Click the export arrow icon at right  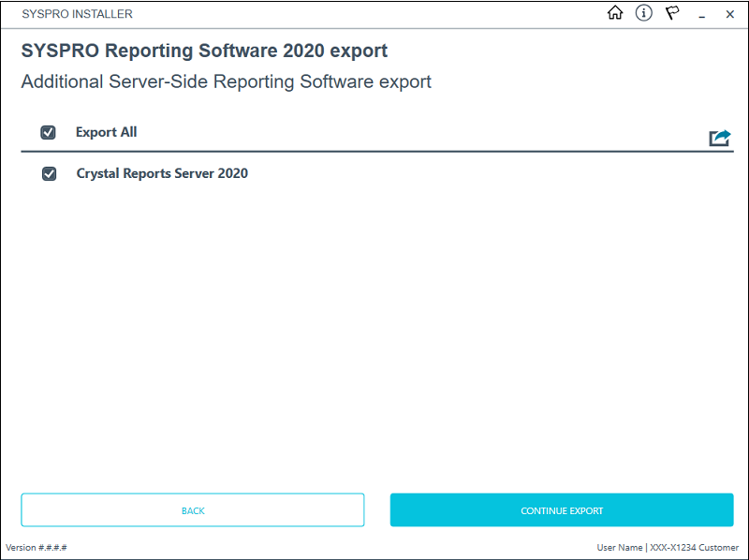click(719, 139)
